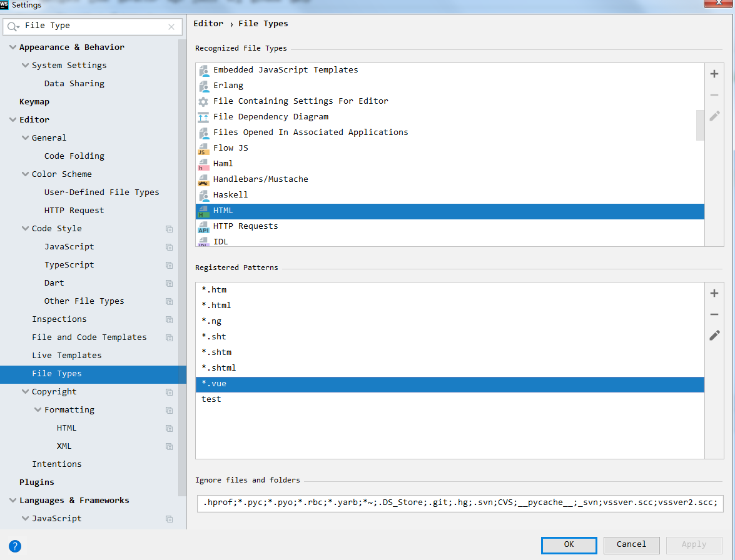735x560 pixels.
Task: Collapse the General node
Action: 25,138
